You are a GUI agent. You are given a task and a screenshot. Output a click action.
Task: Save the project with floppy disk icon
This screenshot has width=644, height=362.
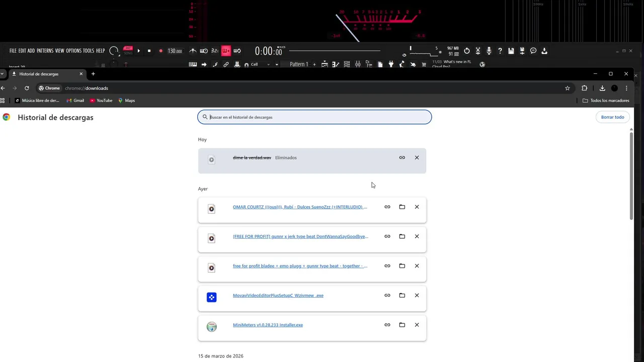click(x=511, y=51)
